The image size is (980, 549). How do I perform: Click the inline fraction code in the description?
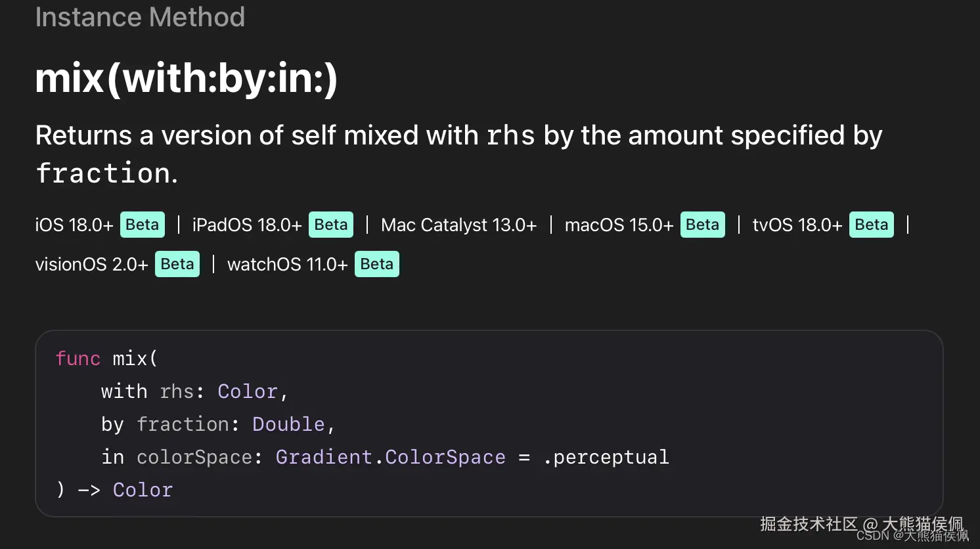tap(103, 173)
